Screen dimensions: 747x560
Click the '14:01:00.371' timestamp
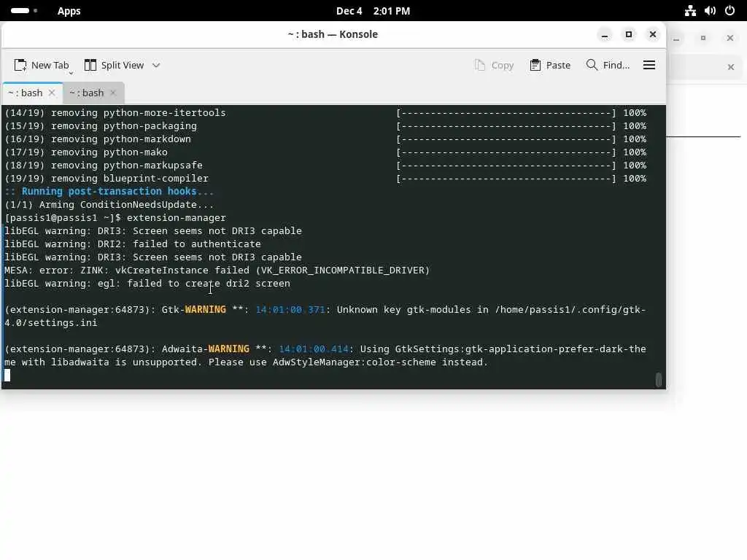(290, 309)
